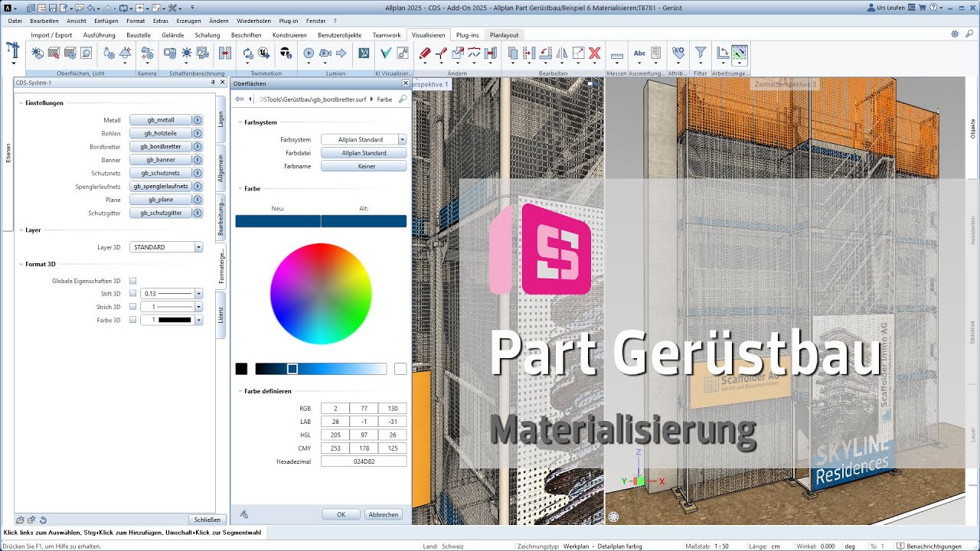Viewport: 980px width, 551px height.
Task: Click the Hexadezimal input field
Action: [364, 461]
